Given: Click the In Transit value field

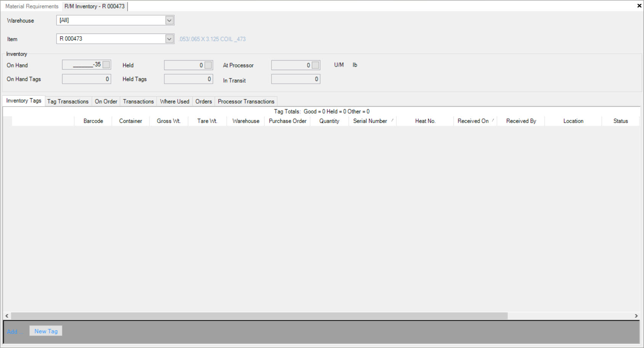Looking at the screenshot, I should 296,79.
